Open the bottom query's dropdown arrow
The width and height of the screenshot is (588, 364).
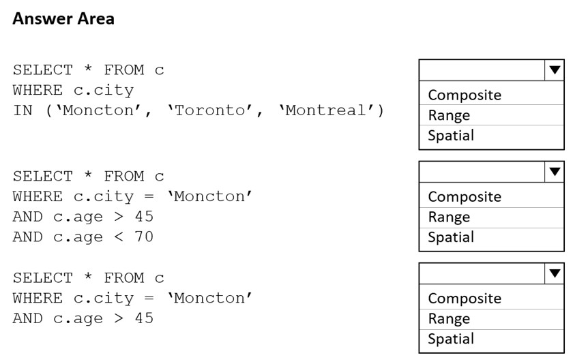555,273
